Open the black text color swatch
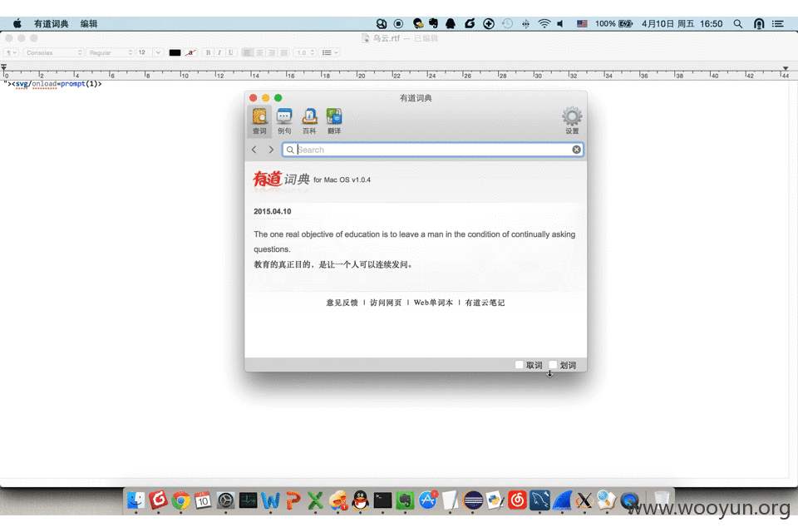The width and height of the screenshot is (798, 532). 175,52
